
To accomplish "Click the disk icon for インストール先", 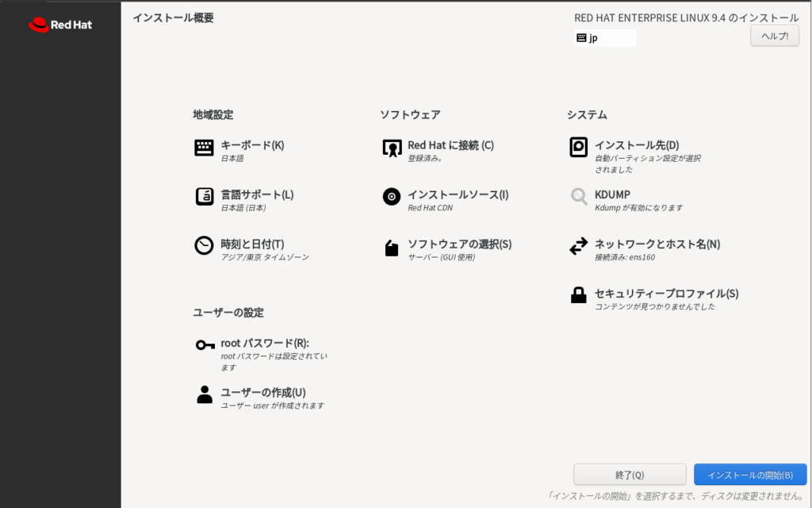I will (579, 148).
